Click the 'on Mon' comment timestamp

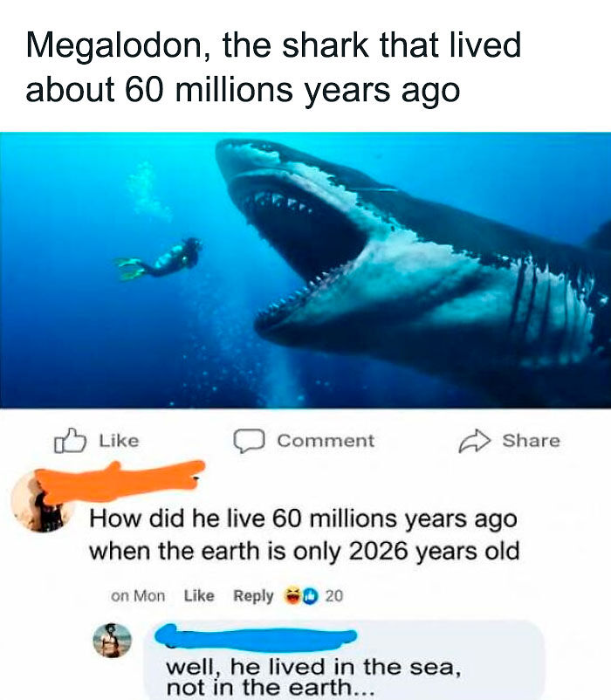(138, 596)
